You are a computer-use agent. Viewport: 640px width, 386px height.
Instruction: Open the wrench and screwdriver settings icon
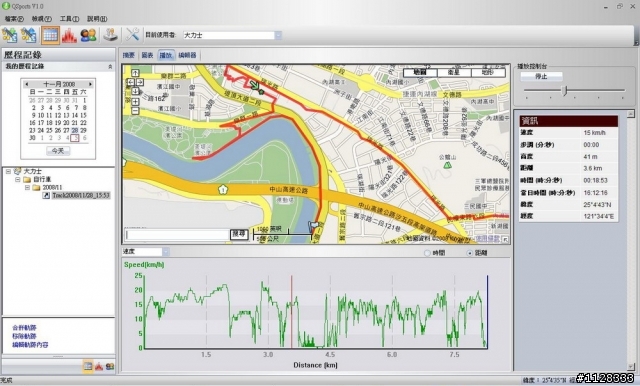coord(132,34)
